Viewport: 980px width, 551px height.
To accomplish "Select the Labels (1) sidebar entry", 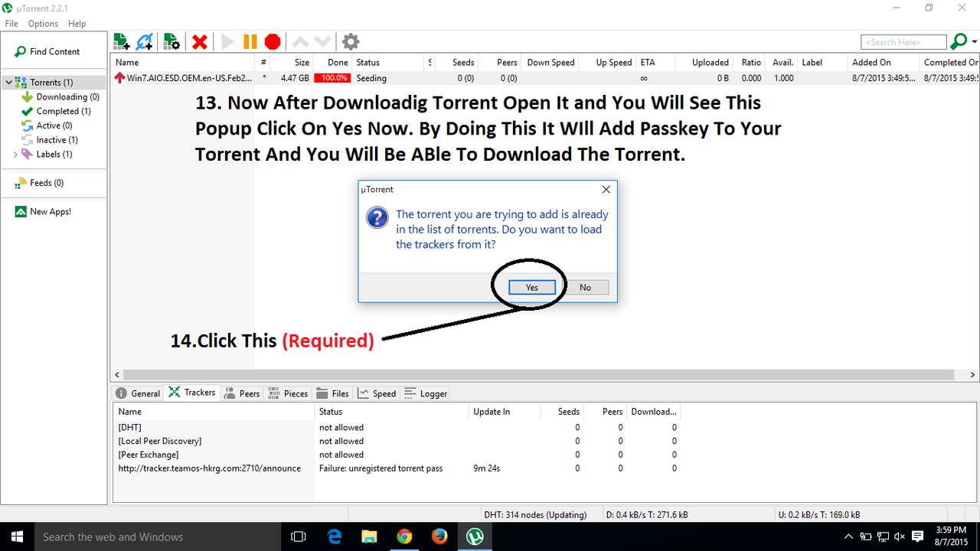I will pos(47,154).
